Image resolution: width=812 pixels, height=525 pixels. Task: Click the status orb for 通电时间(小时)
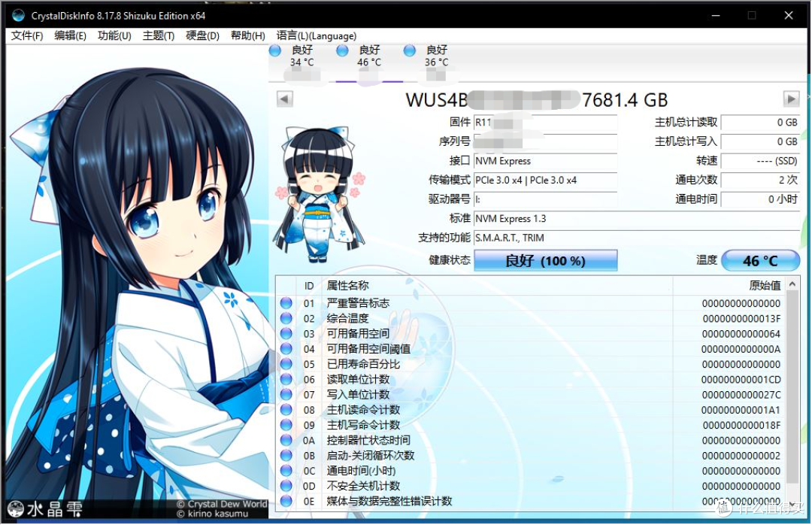pos(286,471)
